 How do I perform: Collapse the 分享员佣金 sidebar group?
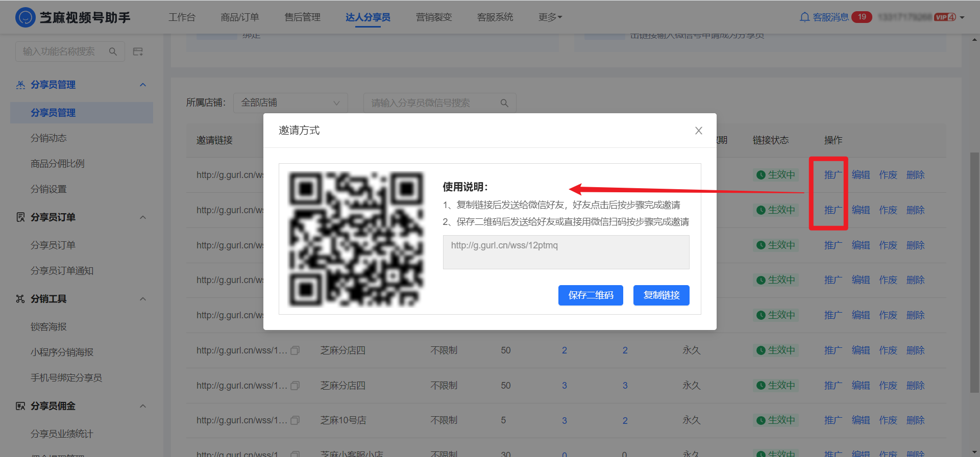(x=143, y=406)
